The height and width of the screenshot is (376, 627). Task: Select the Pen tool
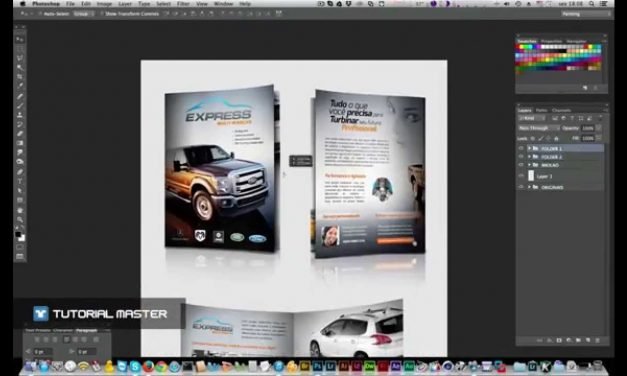tap(20, 172)
